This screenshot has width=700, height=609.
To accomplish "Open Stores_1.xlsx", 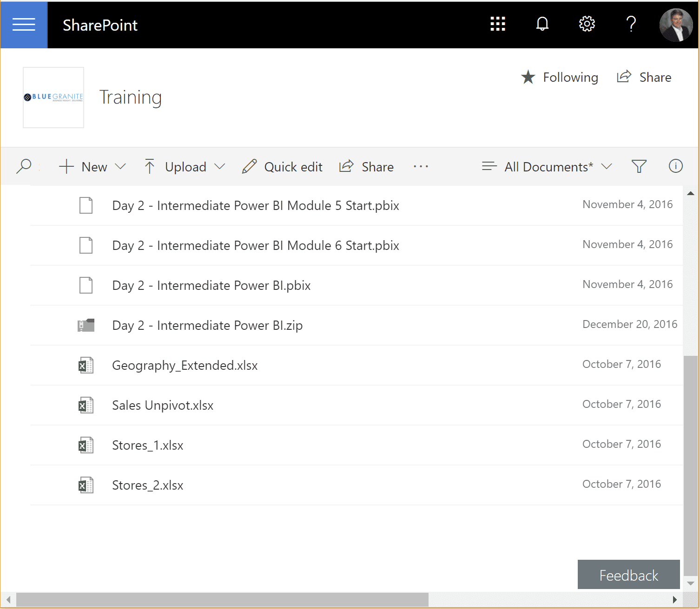I will click(x=148, y=445).
